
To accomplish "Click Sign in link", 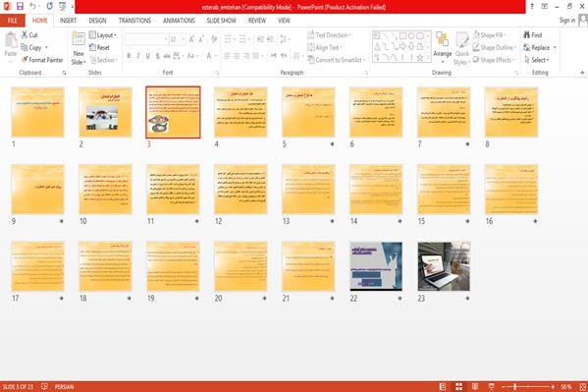I will point(567,21).
